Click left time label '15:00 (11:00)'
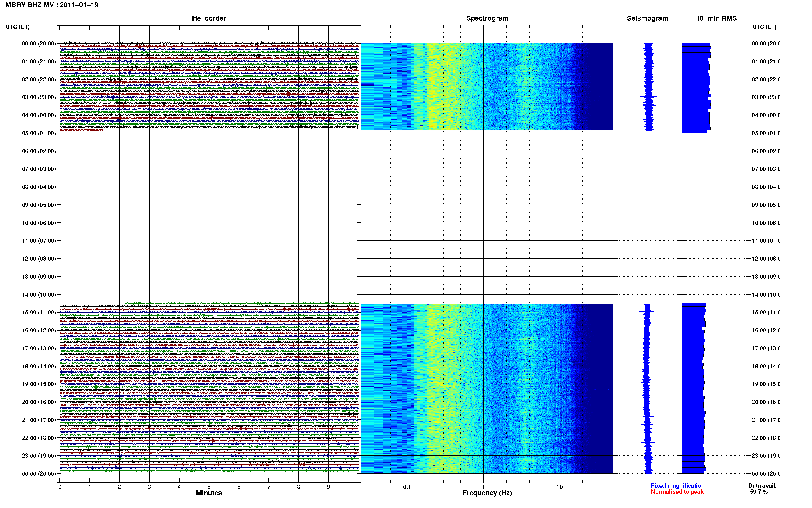Screen dimensions: 812x508 [39, 313]
